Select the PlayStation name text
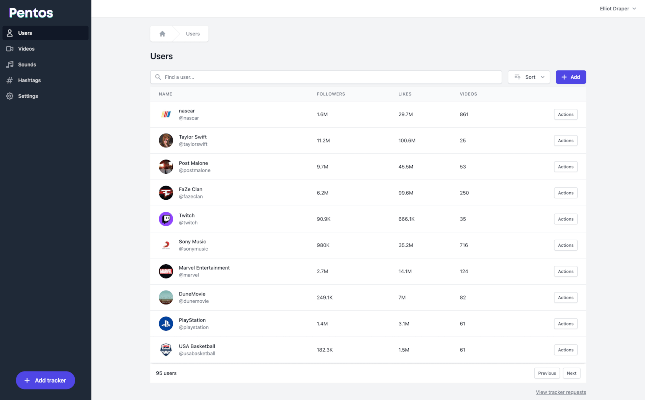This screenshot has height=400, width=645. (192, 320)
